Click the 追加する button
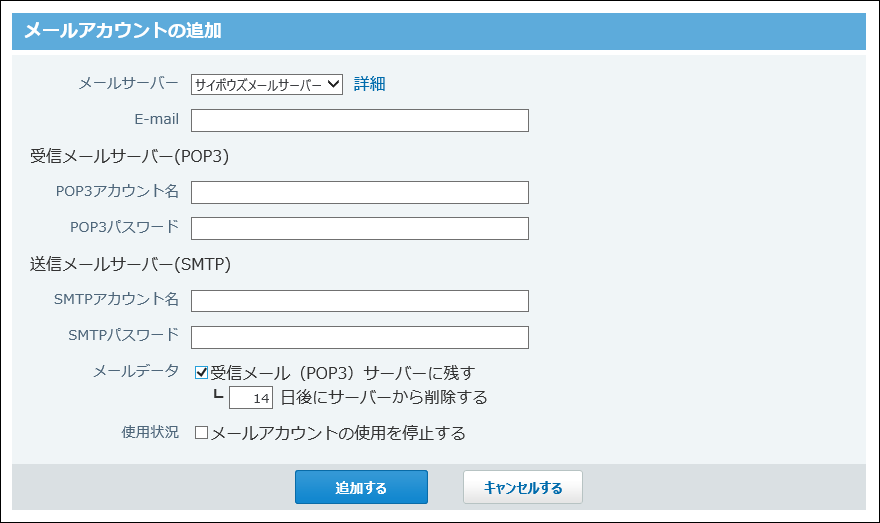 click(361, 487)
